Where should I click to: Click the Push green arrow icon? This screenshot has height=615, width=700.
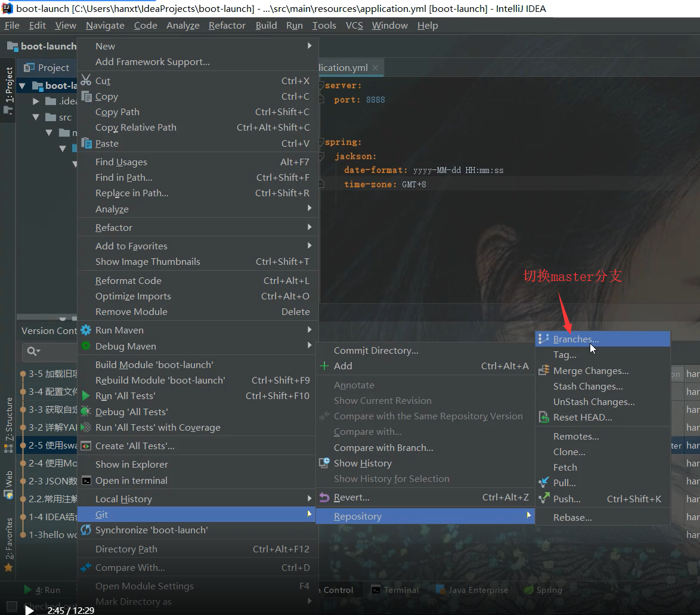544,498
